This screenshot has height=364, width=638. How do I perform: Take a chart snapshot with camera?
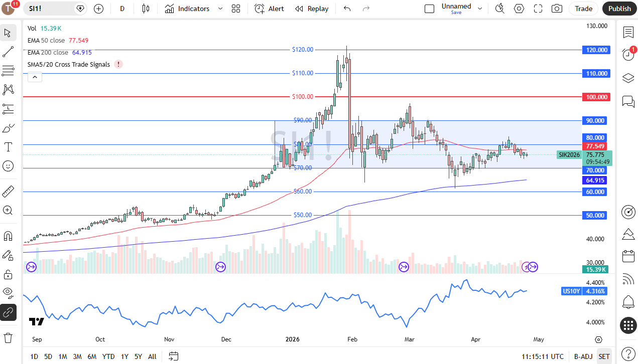(557, 9)
